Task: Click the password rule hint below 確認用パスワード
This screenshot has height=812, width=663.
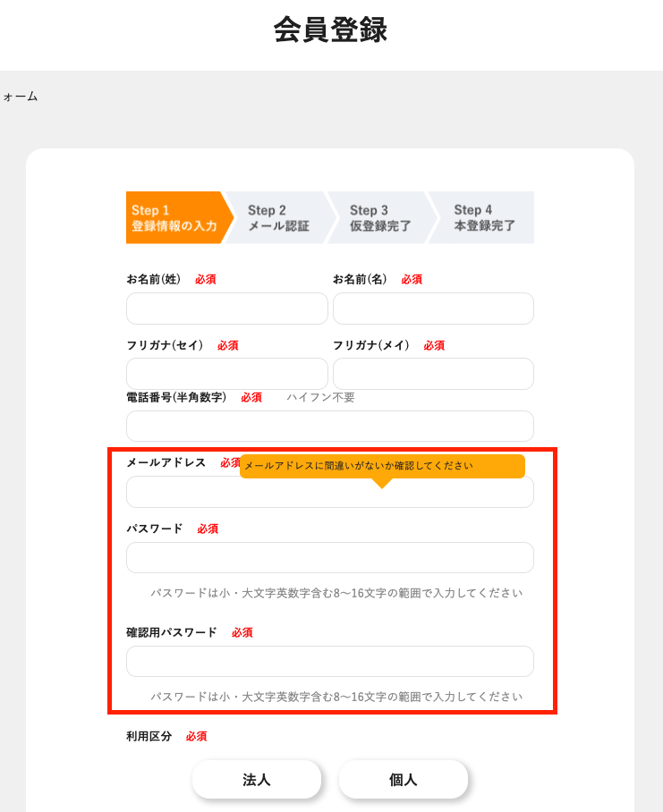Action: pyautogui.click(x=336, y=697)
